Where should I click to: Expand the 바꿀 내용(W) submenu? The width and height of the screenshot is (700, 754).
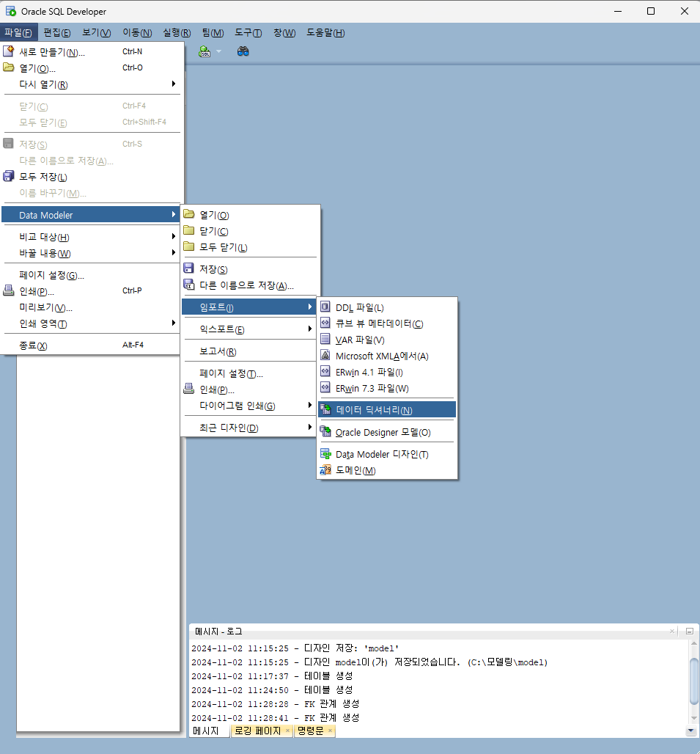pyautogui.click(x=92, y=253)
